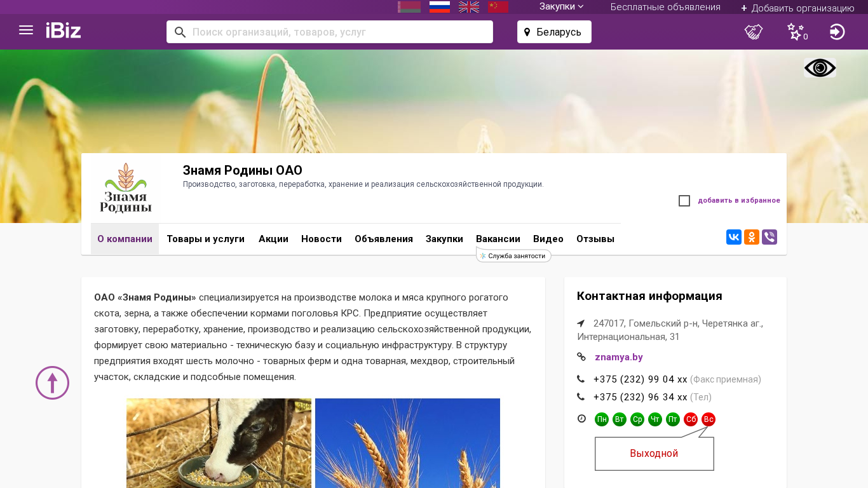Toggle the accessibility eye icon
This screenshot has height=488, width=868.
(x=820, y=68)
